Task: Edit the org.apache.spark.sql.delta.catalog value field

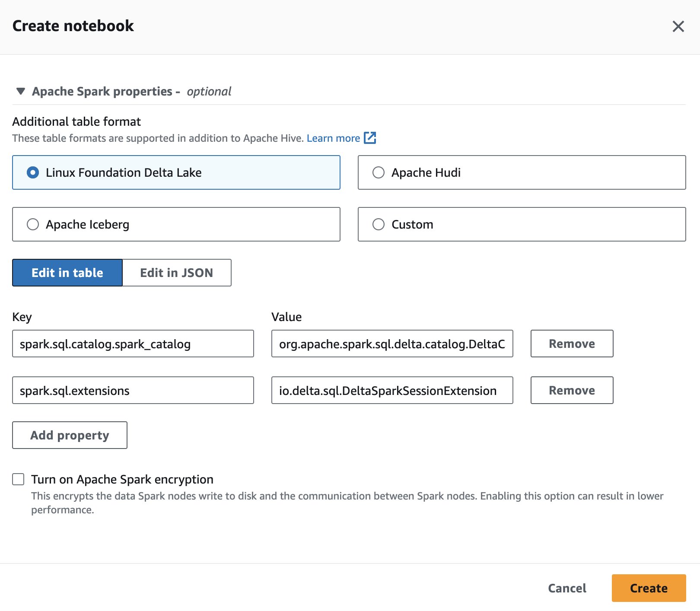Action: (x=392, y=344)
